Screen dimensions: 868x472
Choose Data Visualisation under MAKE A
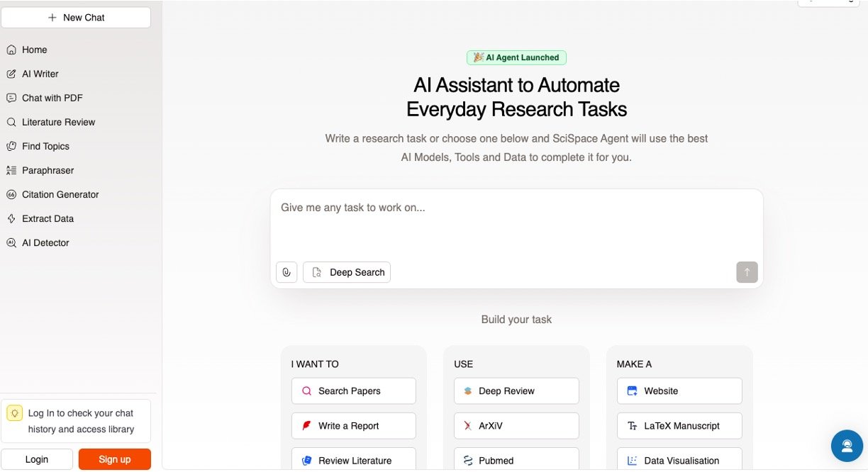point(679,459)
